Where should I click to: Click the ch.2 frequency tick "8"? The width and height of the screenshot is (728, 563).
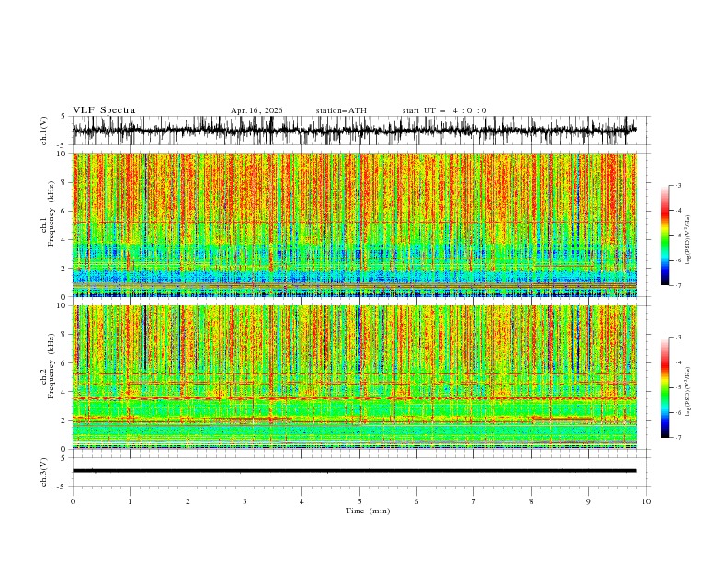coord(63,335)
